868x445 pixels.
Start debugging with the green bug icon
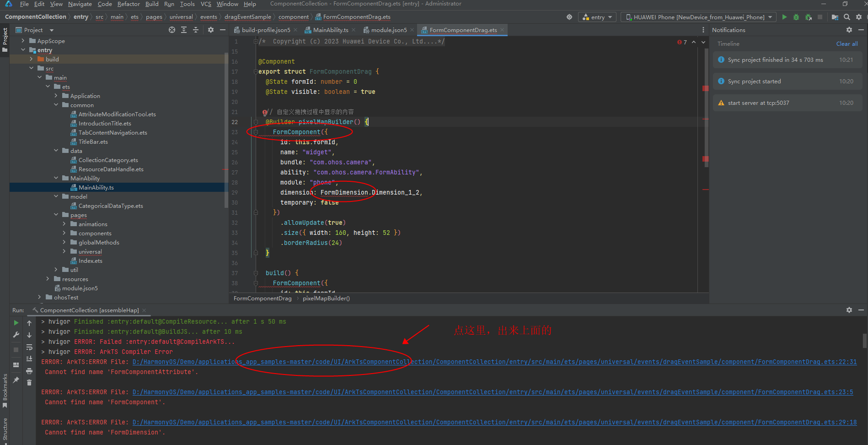point(796,17)
